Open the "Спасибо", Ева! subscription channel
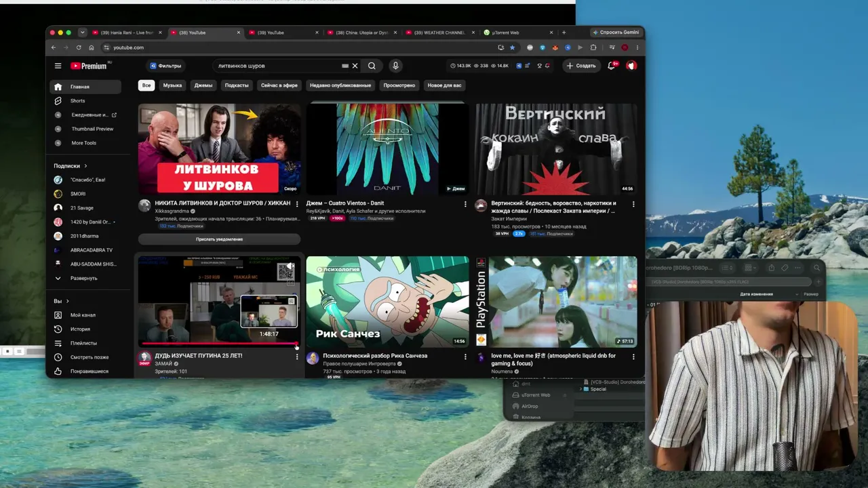The width and height of the screenshot is (868, 488). tap(85, 180)
